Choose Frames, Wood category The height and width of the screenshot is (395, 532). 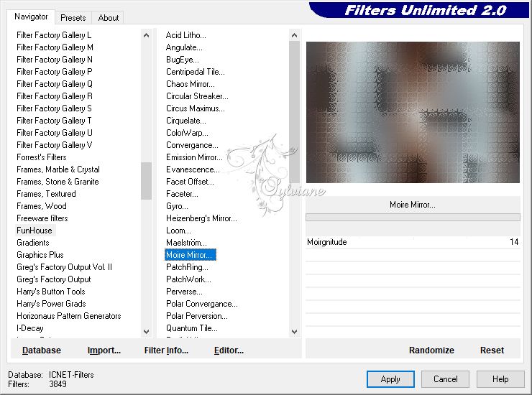42,206
